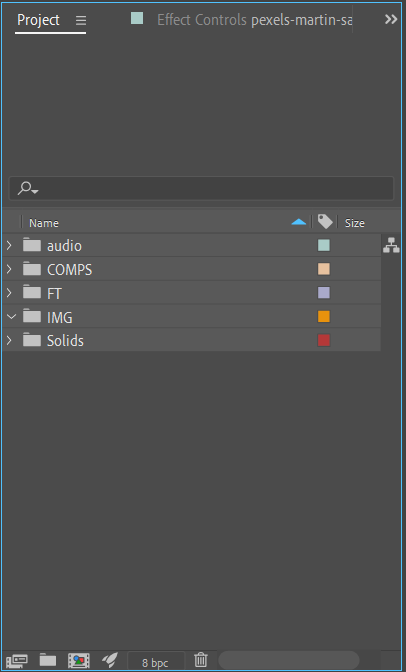Screen dimensions: 406x672
Task: Switch to the Effect Controls tab
Action: click(x=255, y=20)
